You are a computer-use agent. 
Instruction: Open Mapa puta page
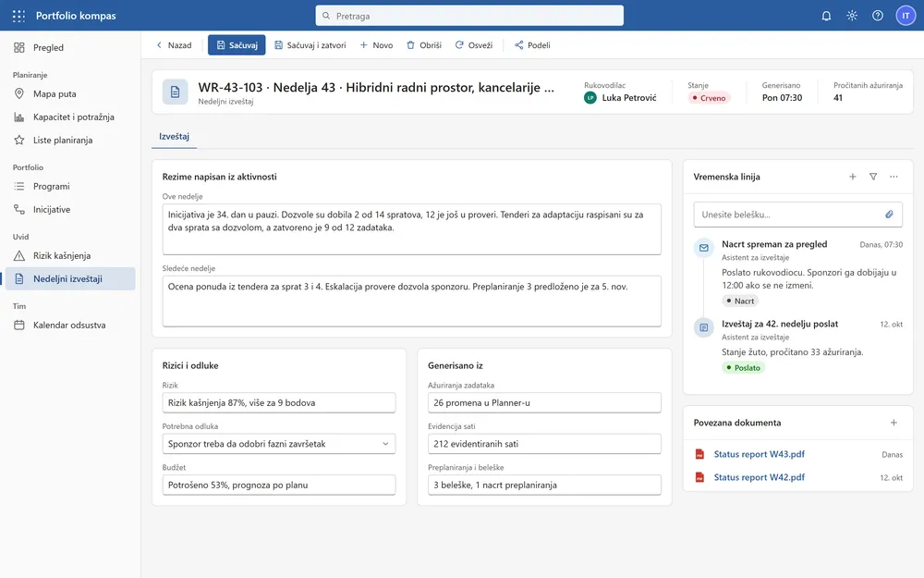coord(70,93)
